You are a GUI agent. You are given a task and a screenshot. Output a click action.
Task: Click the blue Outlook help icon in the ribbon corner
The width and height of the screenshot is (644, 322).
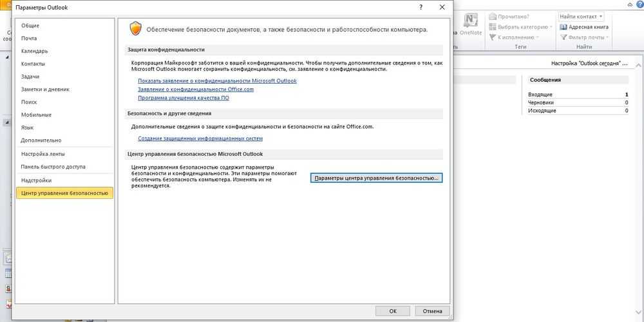[x=638, y=4]
